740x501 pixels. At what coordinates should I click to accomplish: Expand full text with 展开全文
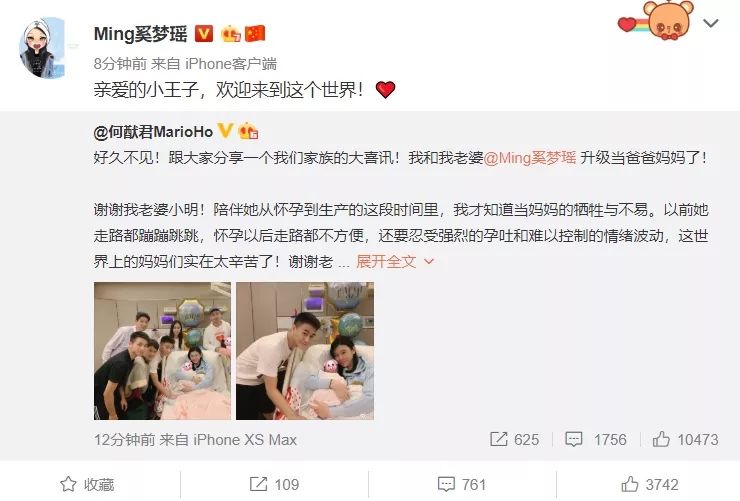pyautogui.click(x=395, y=261)
